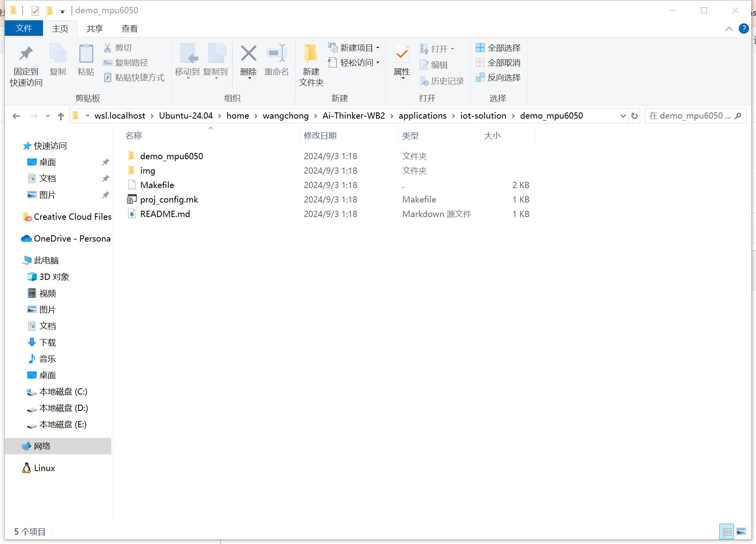Open Customize Quick Access Toolbar dropdown
The height and width of the screenshot is (544, 756).
pyautogui.click(x=62, y=11)
